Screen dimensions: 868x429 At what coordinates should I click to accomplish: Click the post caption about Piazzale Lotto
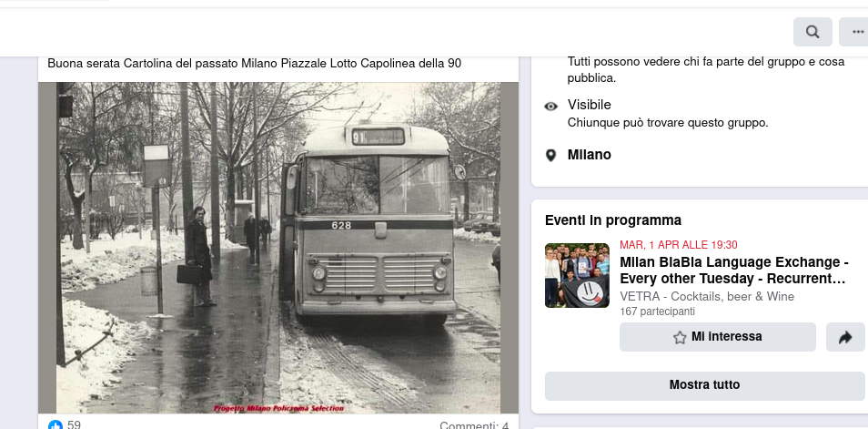click(254, 64)
